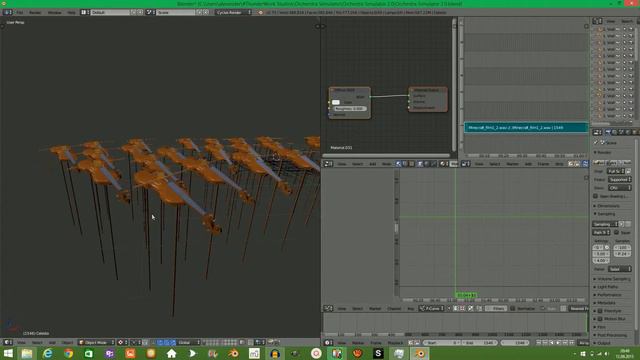Click the Material Output node
The image size is (640, 360).
(428, 99)
